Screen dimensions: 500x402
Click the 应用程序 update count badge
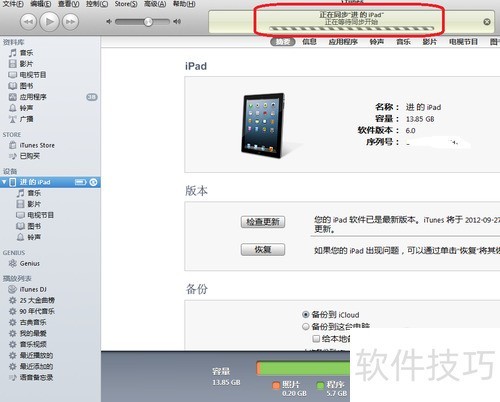point(92,97)
